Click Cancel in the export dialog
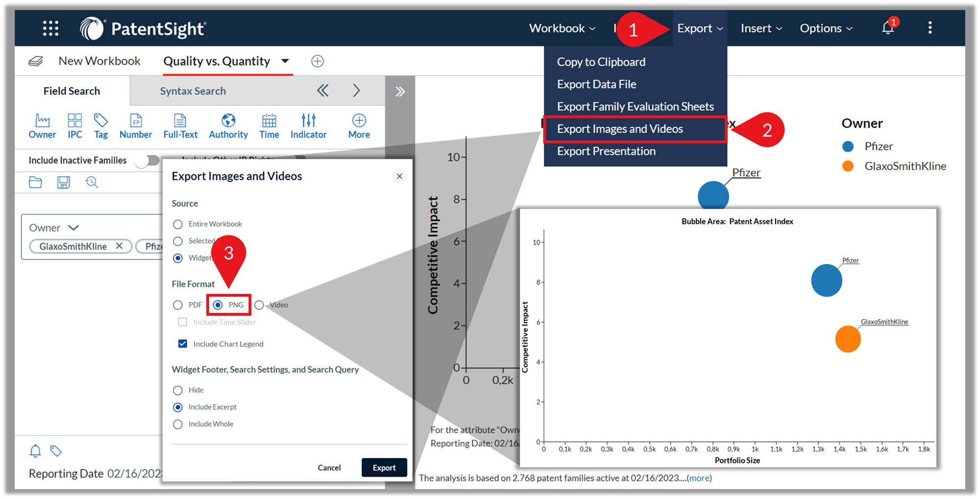 (x=329, y=468)
